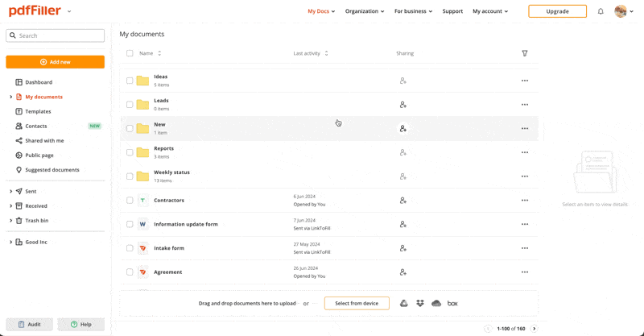Open three-dot menu for Reports folder

coord(525,152)
